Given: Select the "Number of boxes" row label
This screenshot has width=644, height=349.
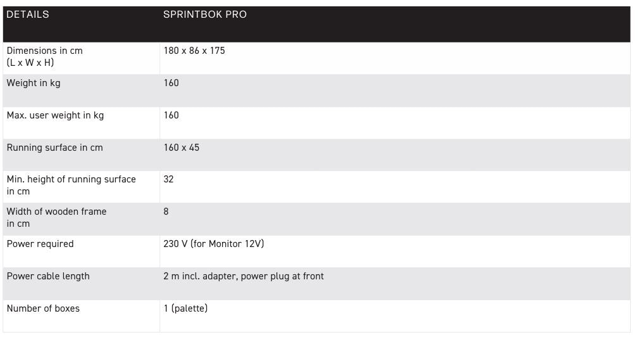Looking at the screenshot, I should 43,308.
